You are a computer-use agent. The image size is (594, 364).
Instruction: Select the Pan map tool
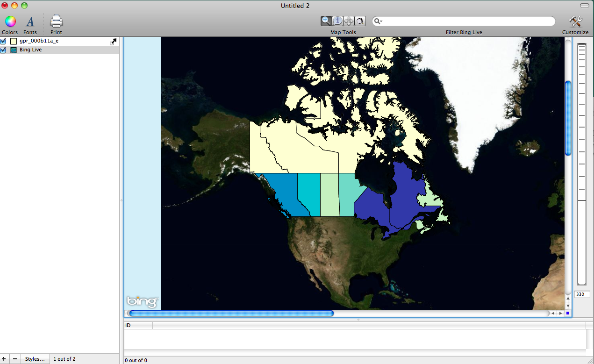349,21
